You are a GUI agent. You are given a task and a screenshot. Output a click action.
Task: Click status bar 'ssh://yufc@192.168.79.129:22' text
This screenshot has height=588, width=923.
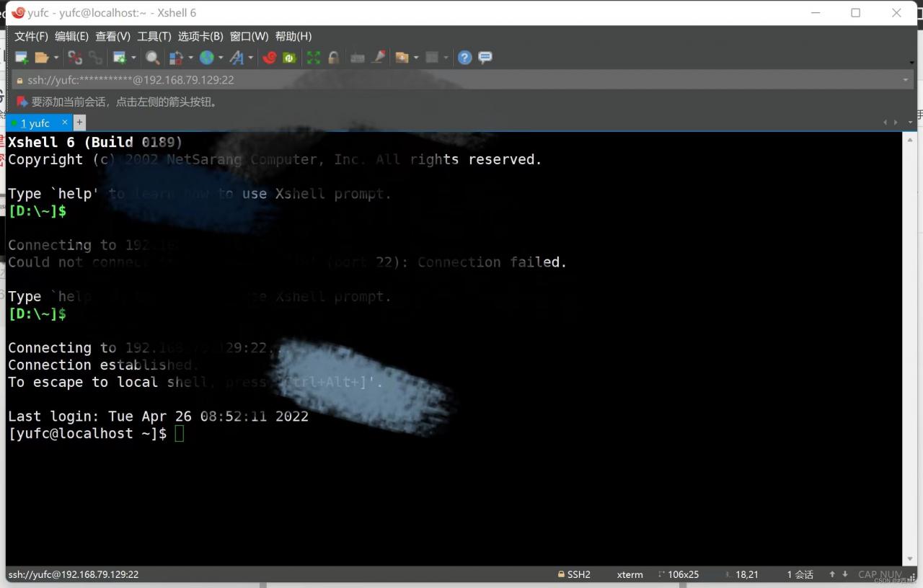pos(74,574)
